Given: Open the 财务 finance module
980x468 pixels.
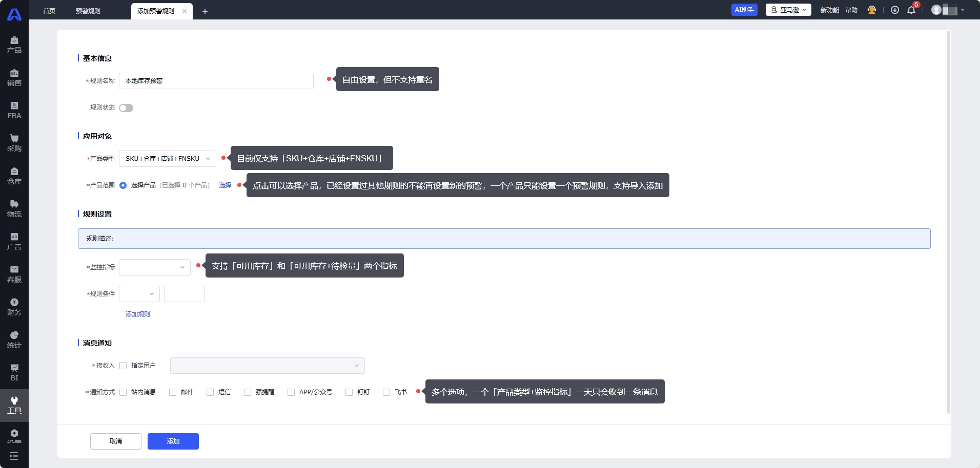Looking at the screenshot, I should pos(14,307).
